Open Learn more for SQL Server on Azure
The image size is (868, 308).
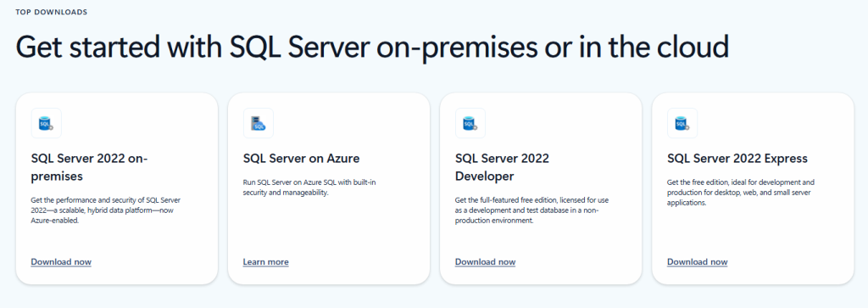coord(265,261)
